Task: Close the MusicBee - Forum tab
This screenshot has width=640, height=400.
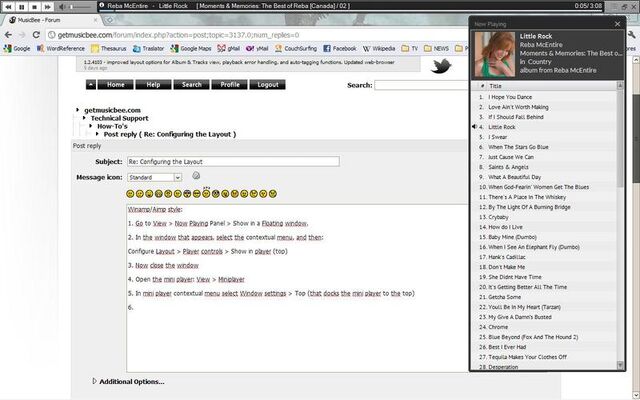Action: pyautogui.click(x=96, y=20)
